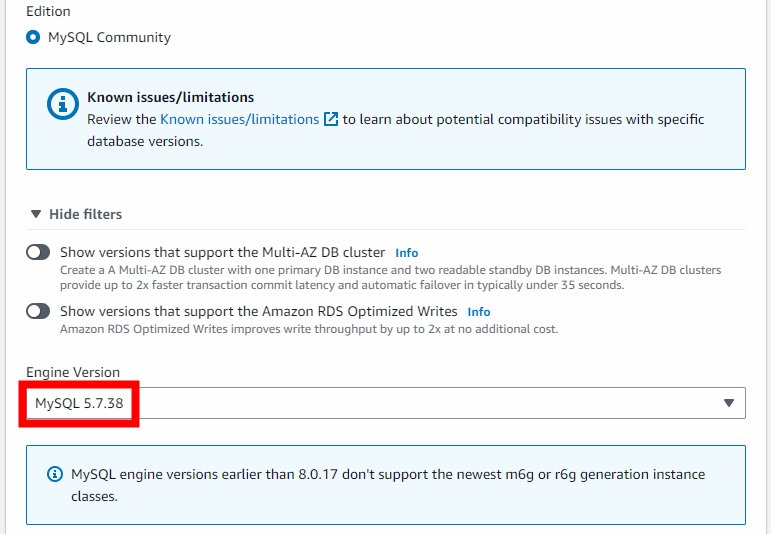Click the bold Known issues/limitations heading
This screenshot has width=771, height=534.
tap(170, 98)
